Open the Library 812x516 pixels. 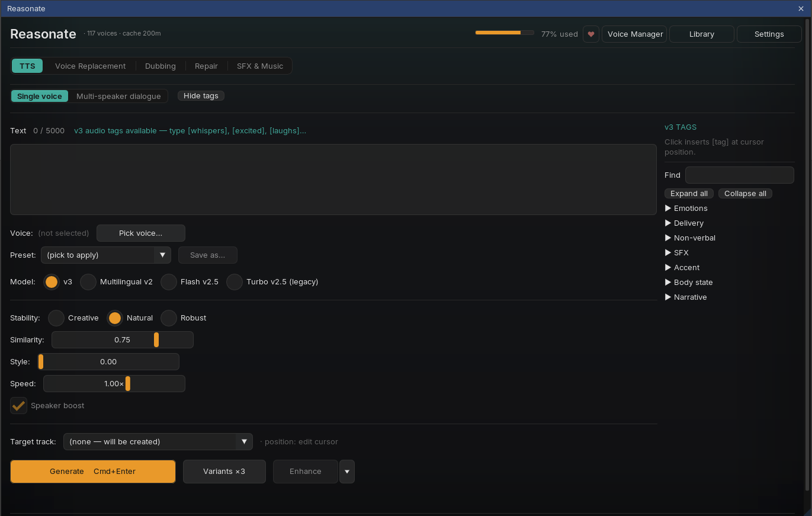point(702,34)
